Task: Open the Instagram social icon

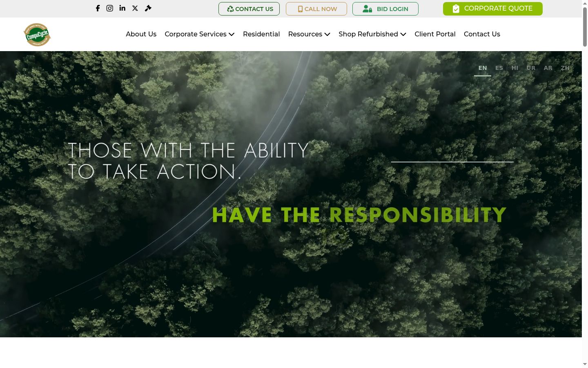Action: tap(110, 8)
